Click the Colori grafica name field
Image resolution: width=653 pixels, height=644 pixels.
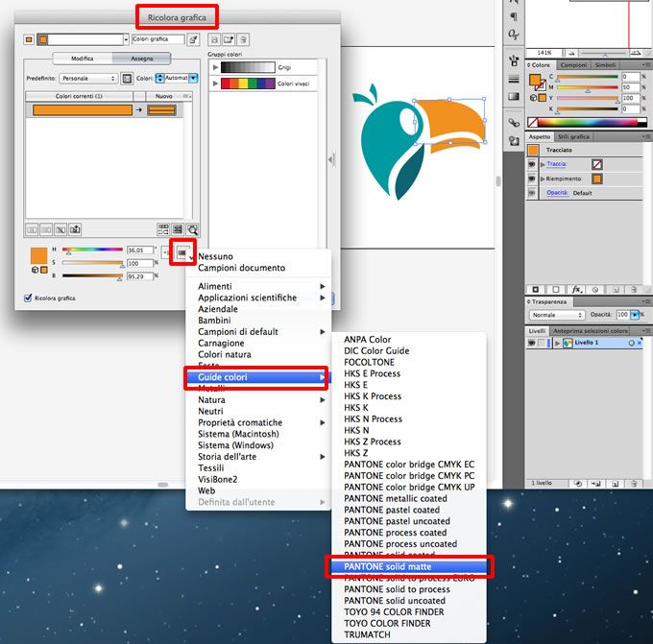click(x=157, y=39)
